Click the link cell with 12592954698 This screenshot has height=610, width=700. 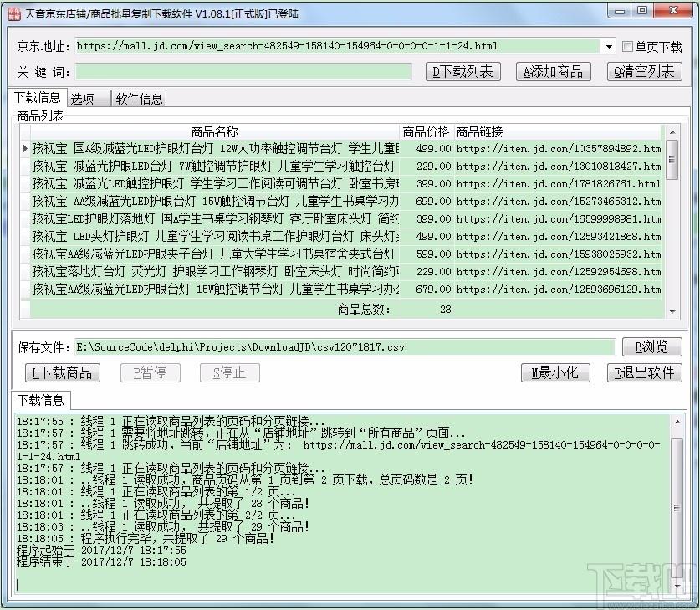(558, 271)
